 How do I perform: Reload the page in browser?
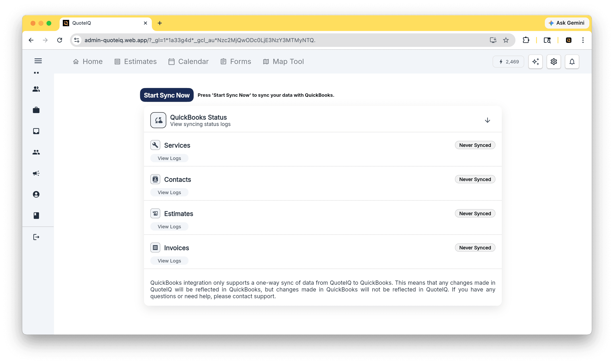[x=60, y=40]
